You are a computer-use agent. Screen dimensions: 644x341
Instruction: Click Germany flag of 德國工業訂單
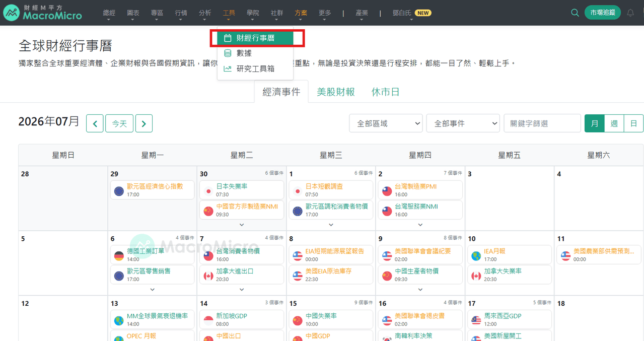(119, 256)
